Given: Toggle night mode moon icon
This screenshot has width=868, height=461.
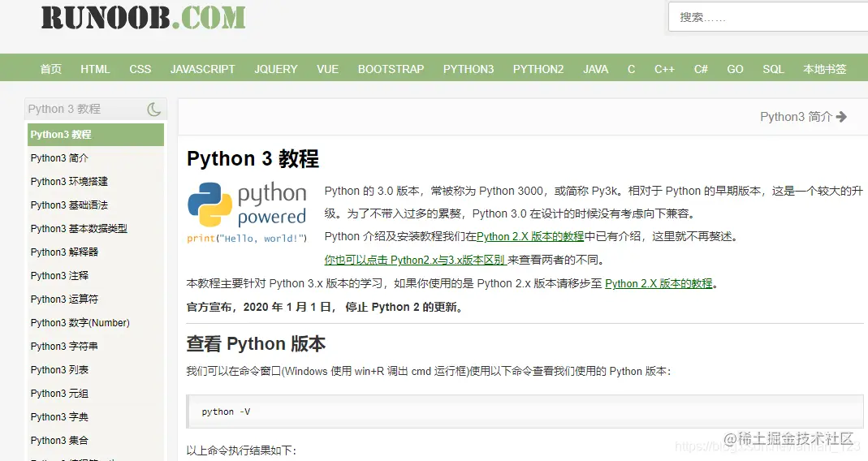Looking at the screenshot, I should tap(154, 109).
